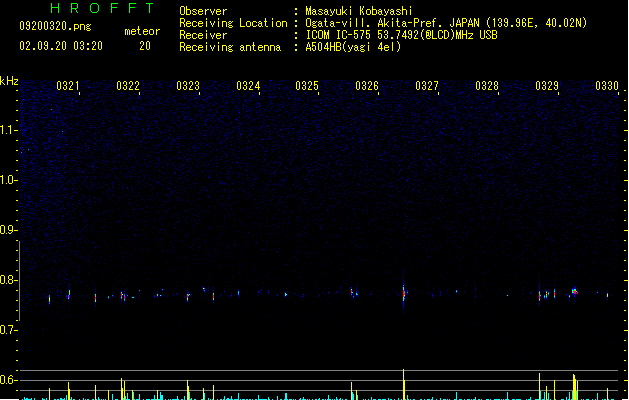Click the 0326 time marker
The width and height of the screenshot is (629, 400).
tap(367, 86)
